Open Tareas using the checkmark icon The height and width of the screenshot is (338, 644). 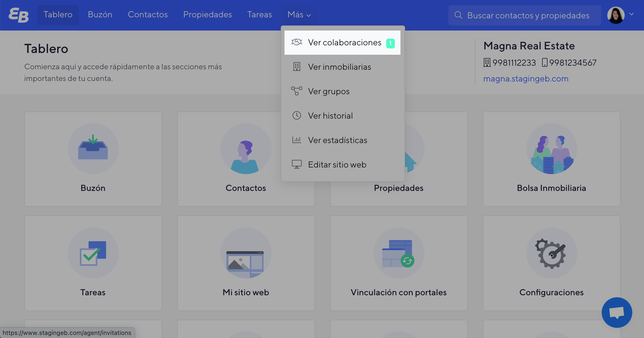tap(93, 253)
